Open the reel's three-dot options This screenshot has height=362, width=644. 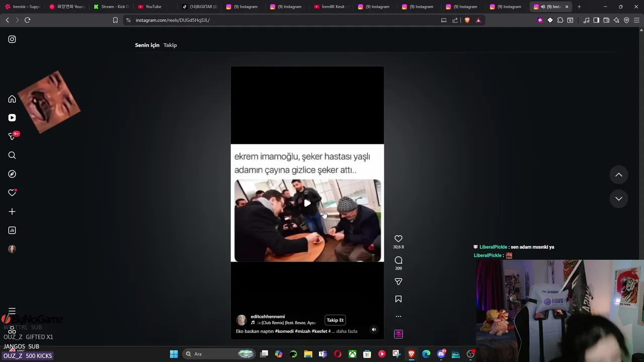click(x=398, y=316)
